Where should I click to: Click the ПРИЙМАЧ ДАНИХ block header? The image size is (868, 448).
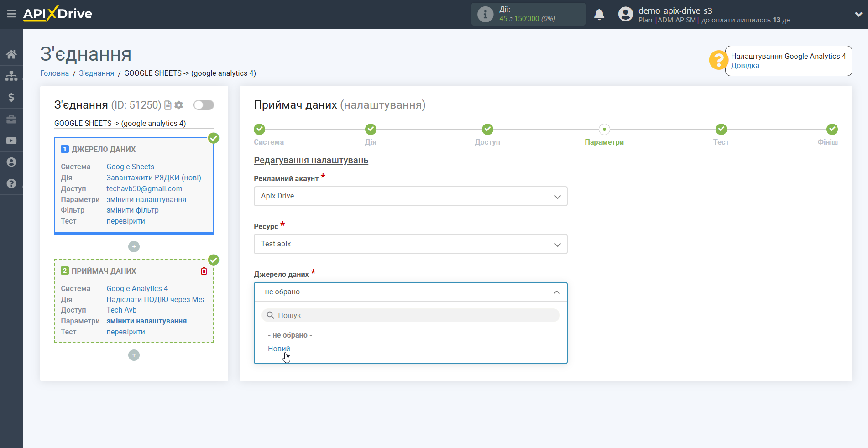coord(104,271)
